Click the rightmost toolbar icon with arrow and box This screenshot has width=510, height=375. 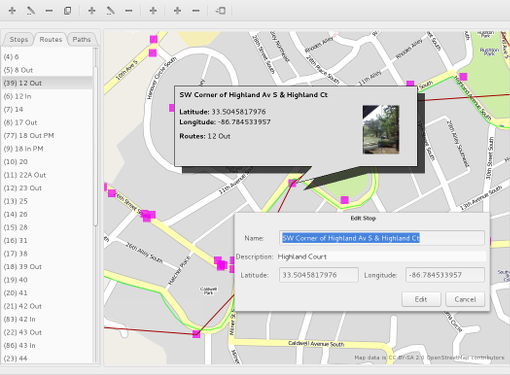click(x=220, y=11)
